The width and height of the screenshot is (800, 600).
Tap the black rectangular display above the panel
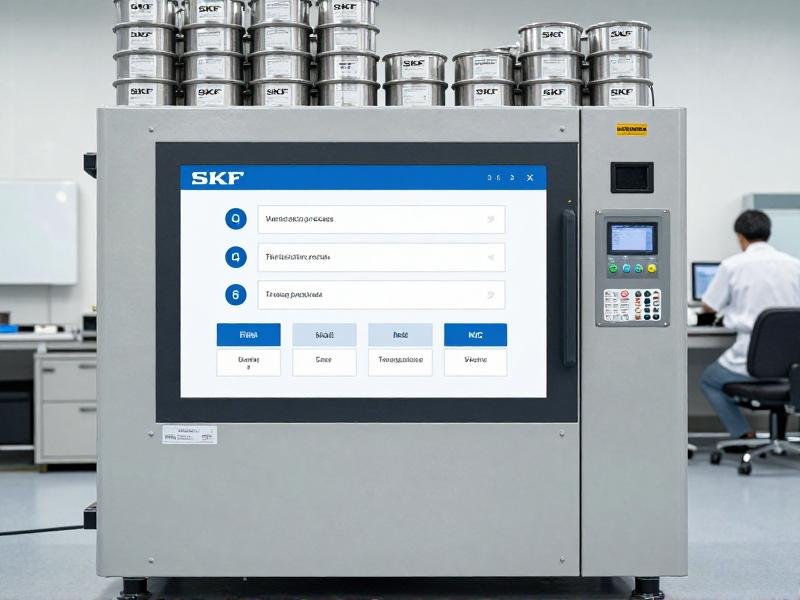tap(632, 178)
